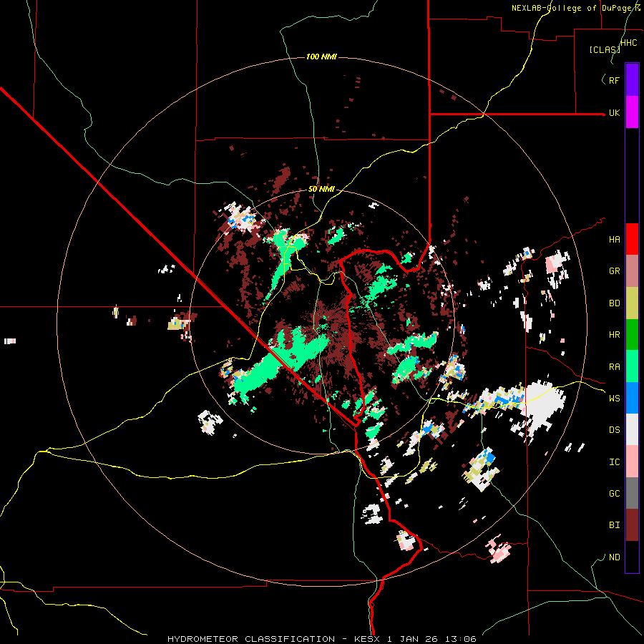Click the UK legend label
The width and height of the screenshot is (644, 644).
coord(614,112)
